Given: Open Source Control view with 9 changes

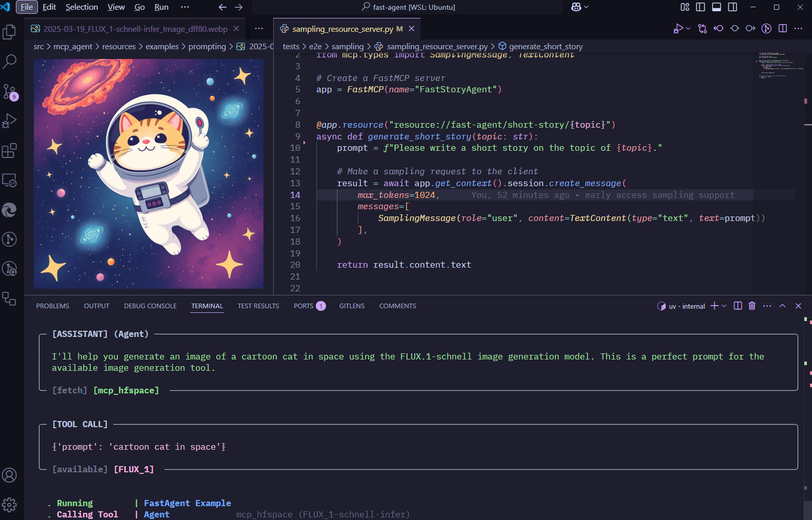Looking at the screenshot, I should pos(9,92).
